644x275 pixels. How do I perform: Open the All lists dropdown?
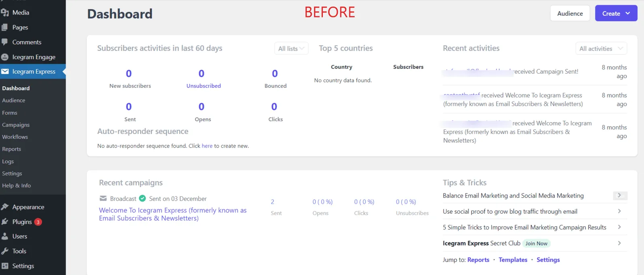[291, 48]
